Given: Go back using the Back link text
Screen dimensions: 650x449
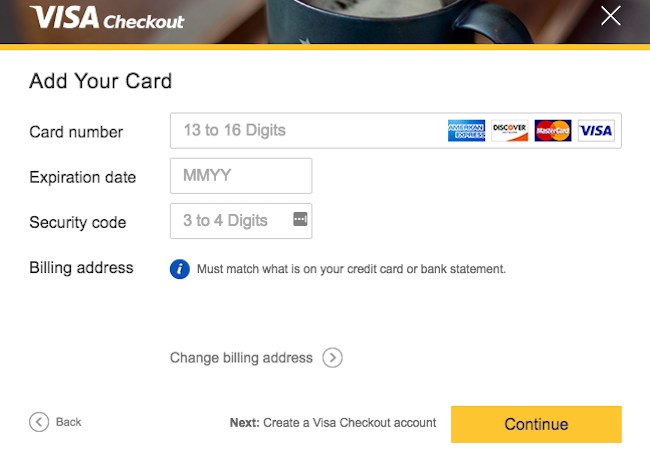Looking at the screenshot, I should [68, 422].
